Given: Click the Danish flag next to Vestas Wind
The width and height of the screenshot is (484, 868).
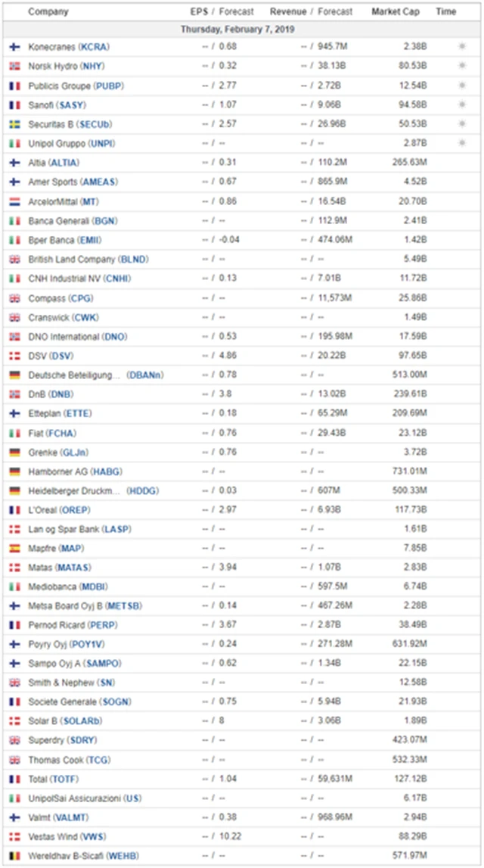Looking at the screenshot, I should 14,837.
